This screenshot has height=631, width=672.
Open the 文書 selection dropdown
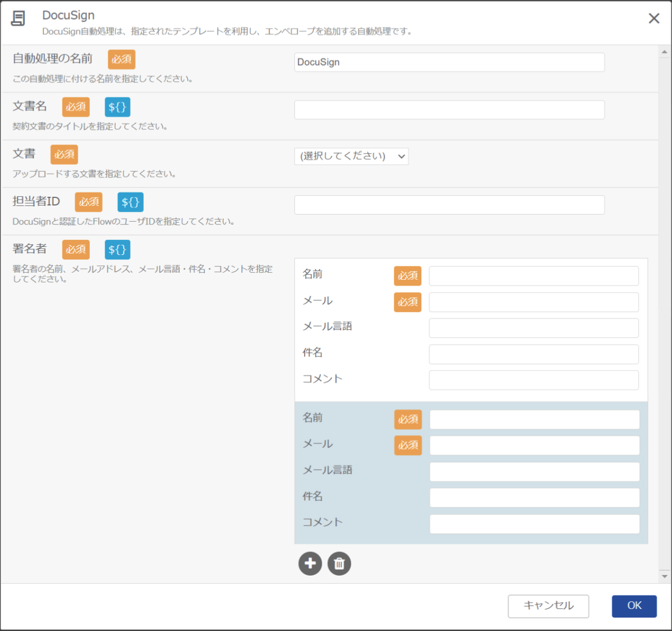(x=351, y=157)
